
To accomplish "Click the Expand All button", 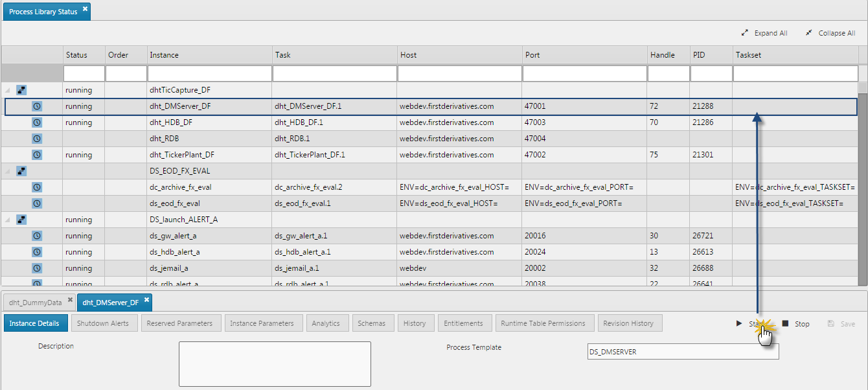I will click(x=764, y=33).
